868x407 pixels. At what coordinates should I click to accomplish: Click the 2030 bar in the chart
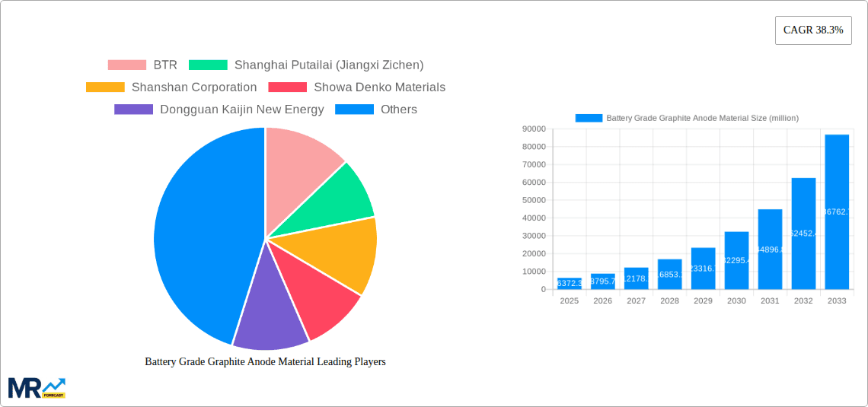pos(737,260)
